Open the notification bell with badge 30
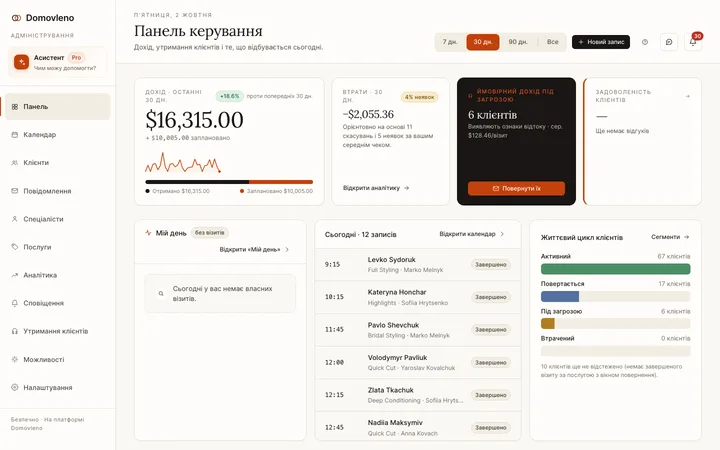 point(693,42)
